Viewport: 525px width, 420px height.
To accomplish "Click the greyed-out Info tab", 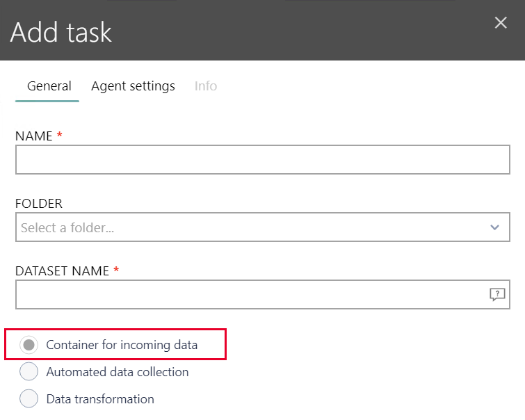I will point(206,86).
